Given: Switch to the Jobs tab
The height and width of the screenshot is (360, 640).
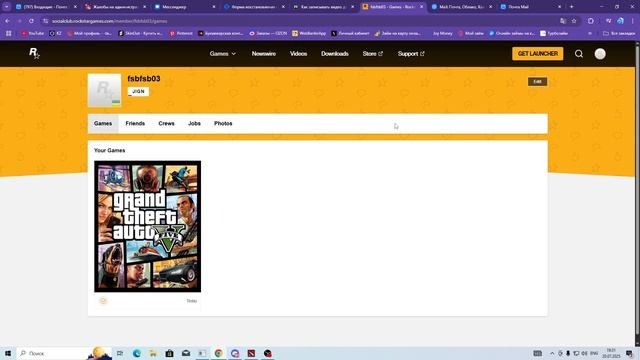Looking at the screenshot, I should click(194, 123).
